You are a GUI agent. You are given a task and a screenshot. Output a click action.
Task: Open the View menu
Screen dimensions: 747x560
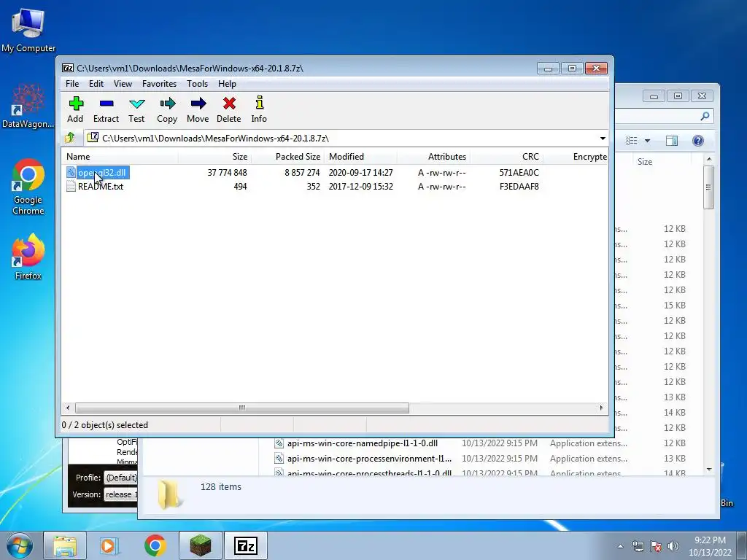tap(123, 84)
